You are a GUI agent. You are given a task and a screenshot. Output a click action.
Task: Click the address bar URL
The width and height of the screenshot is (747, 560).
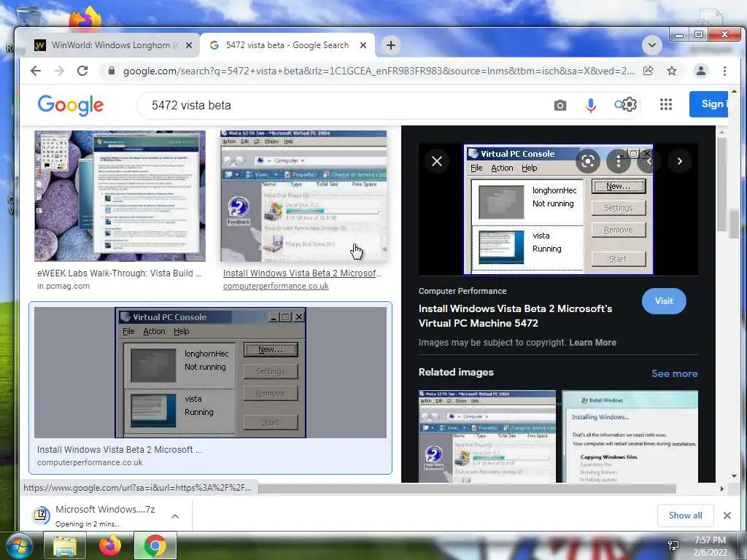tap(379, 71)
